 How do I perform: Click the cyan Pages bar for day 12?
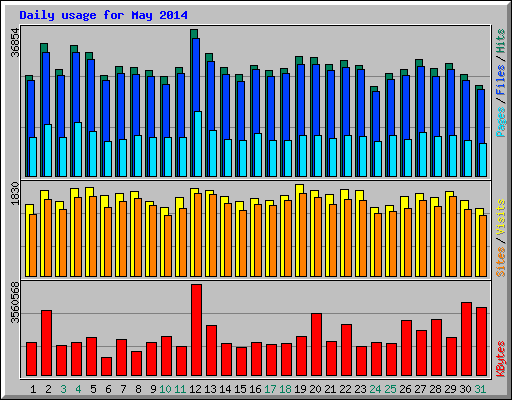[x=198, y=144]
